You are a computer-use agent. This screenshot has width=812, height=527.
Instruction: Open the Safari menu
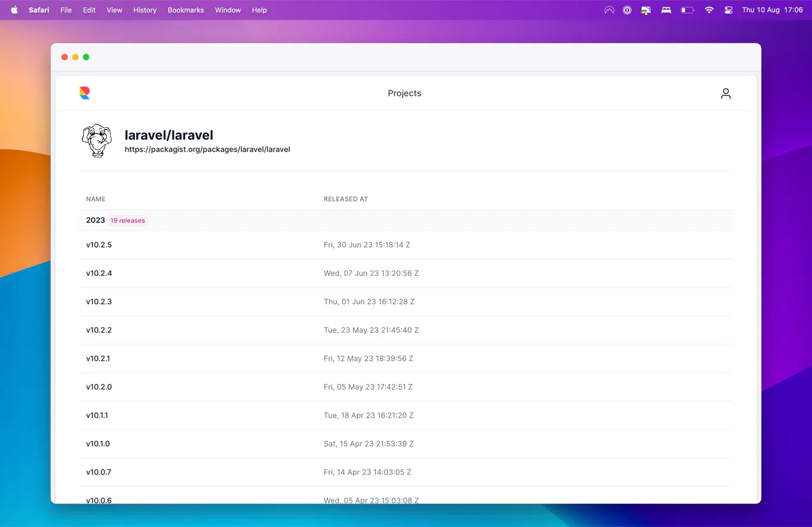point(39,10)
